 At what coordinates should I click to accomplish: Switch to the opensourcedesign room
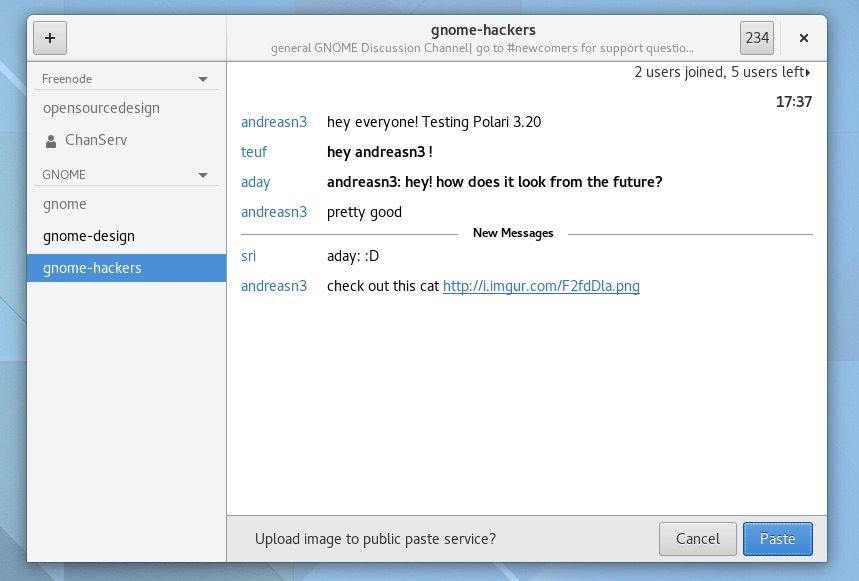coord(127,108)
